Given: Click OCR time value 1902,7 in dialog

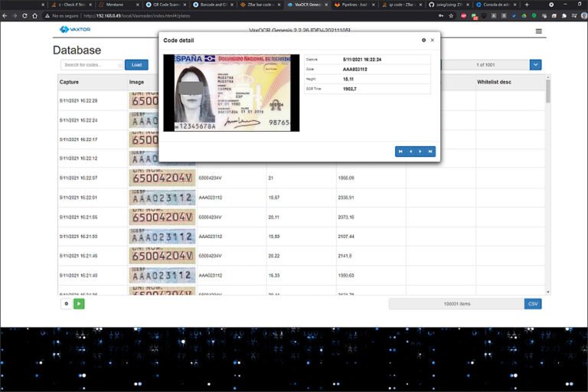Looking at the screenshot, I should 349,89.
